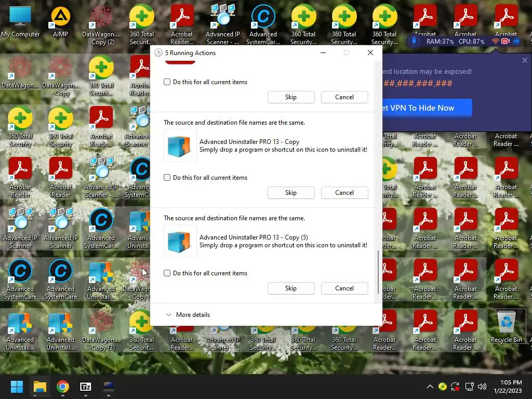Click the 'Get VPN To Hide Now' button
The image size is (532, 399).
427,108
